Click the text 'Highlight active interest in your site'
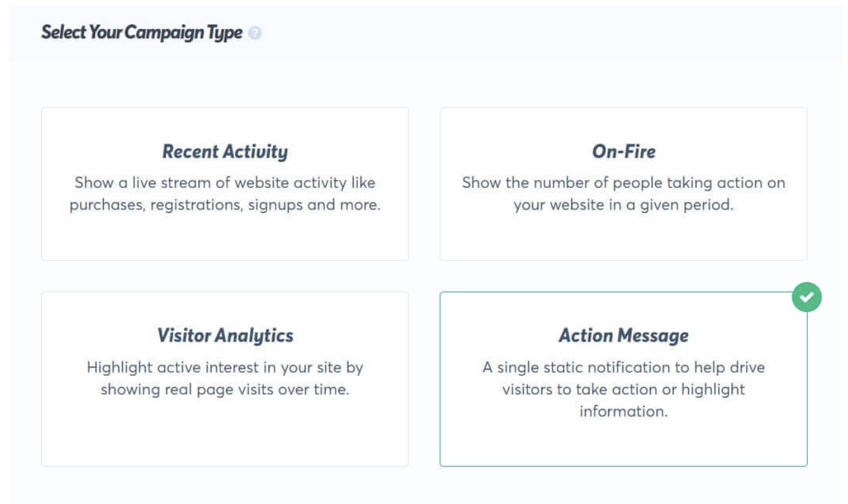 click(x=225, y=368)
